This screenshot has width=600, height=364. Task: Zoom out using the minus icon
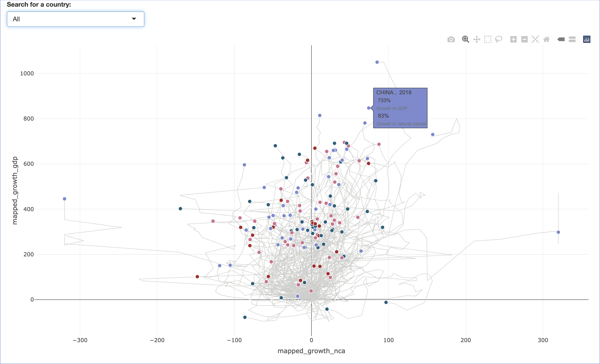click(524, 39)
